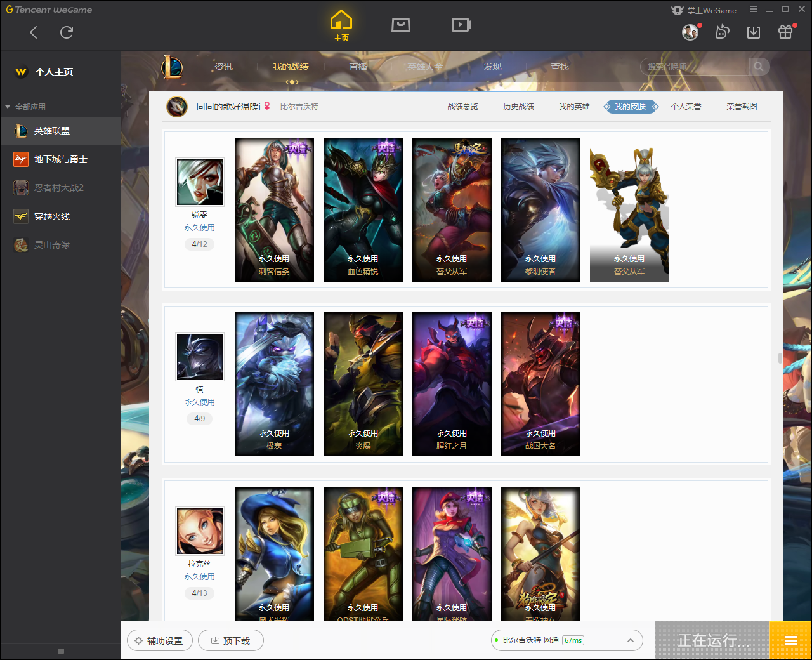Viewport: 812px width, 660px height.
Task: Click the 67ms ping indicator
Action: pyautogui.click(x=573, y=640)
